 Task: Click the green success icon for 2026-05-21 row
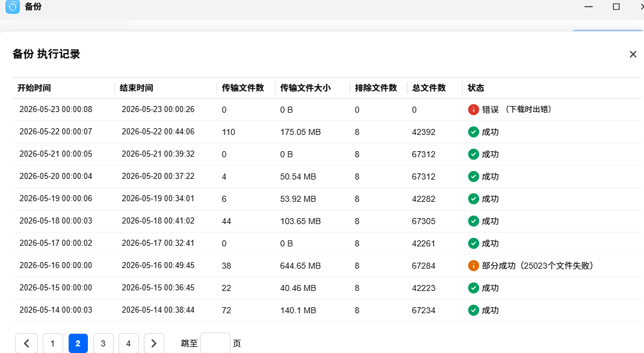[473, 154]
